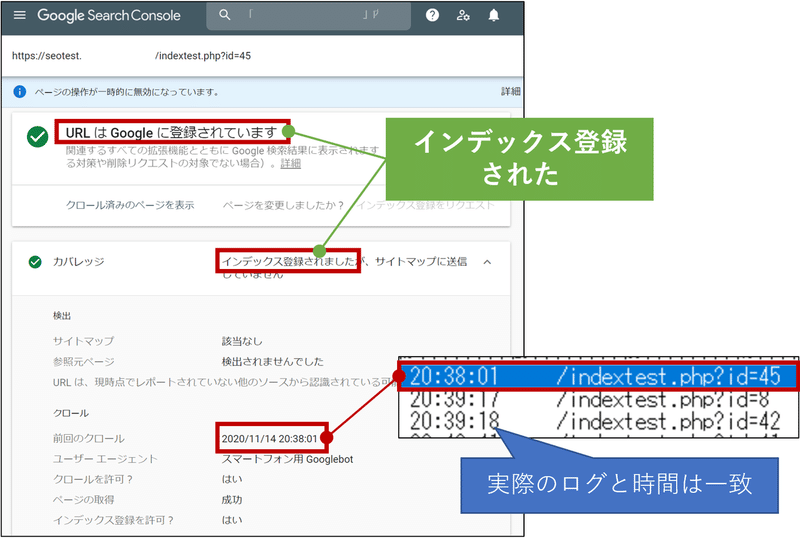Click the サイトマップ row label
800x538 pixels.
click(x=84, y=341)
